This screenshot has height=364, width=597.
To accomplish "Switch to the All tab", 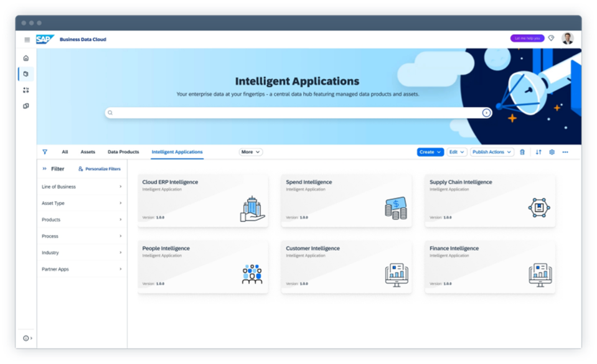I will point(65,152).
